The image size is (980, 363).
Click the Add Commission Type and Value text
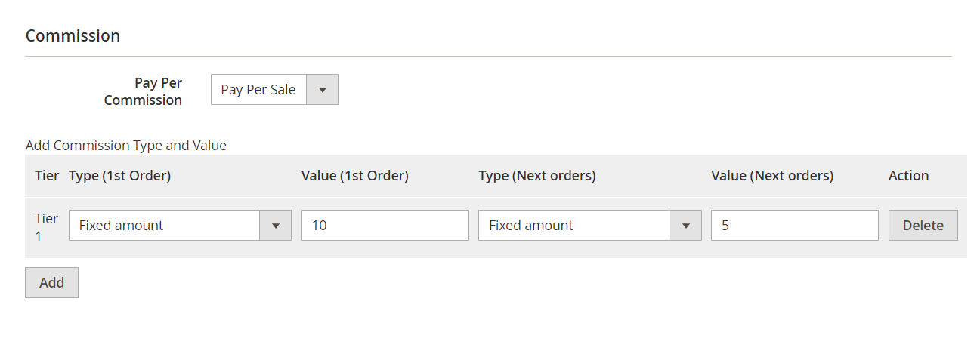coord(126,145)
